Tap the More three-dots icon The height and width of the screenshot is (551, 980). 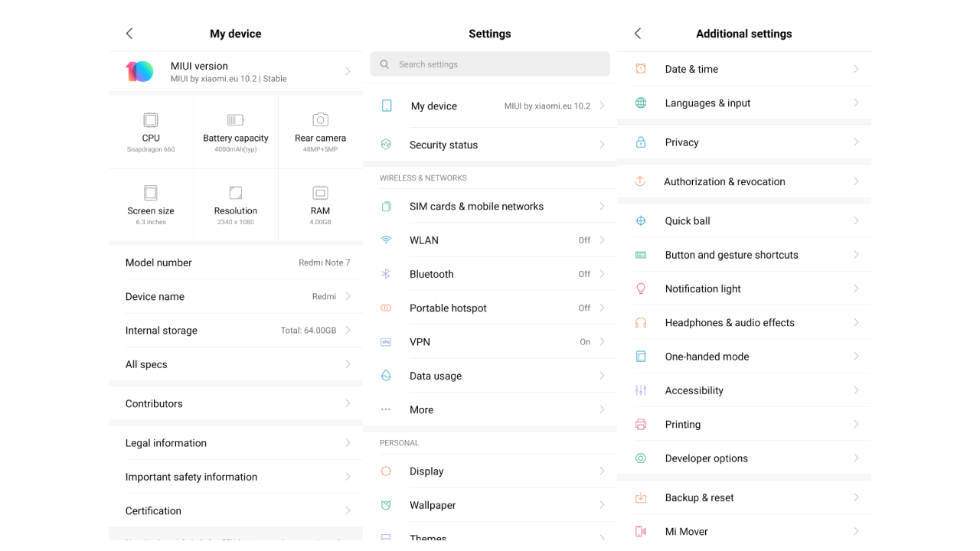click(386, 409)
